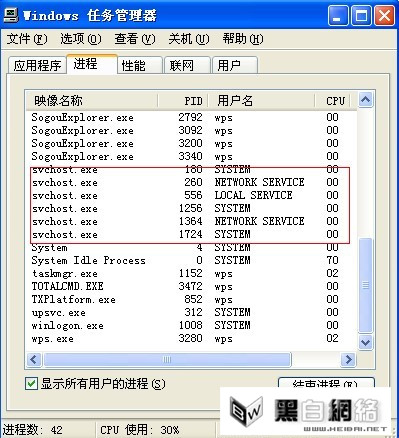Select the TOTALCMD.EXE process
The image size is (399, 438).
192,286
